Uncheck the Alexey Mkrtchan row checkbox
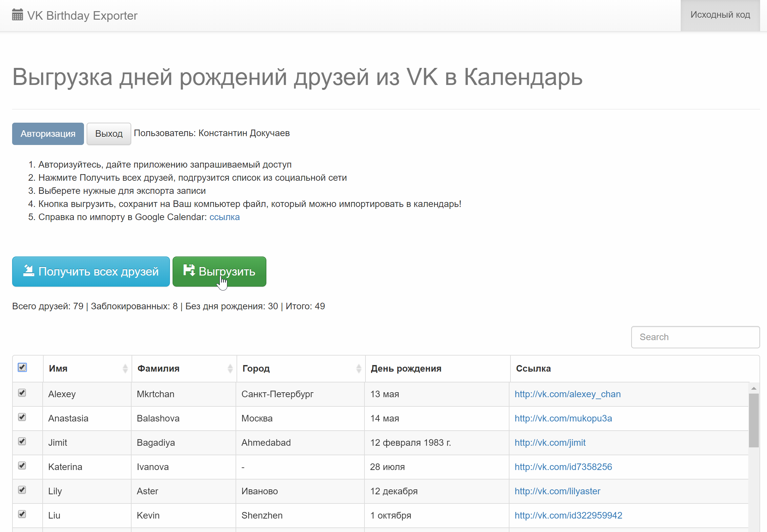The image size is (767, 532). coord(22,393)
